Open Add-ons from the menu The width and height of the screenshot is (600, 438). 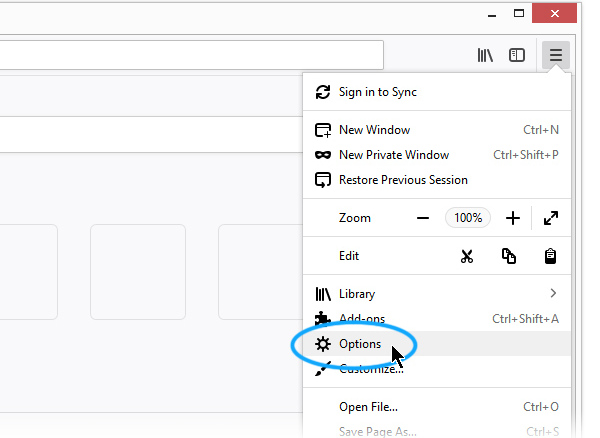[437, 319]
